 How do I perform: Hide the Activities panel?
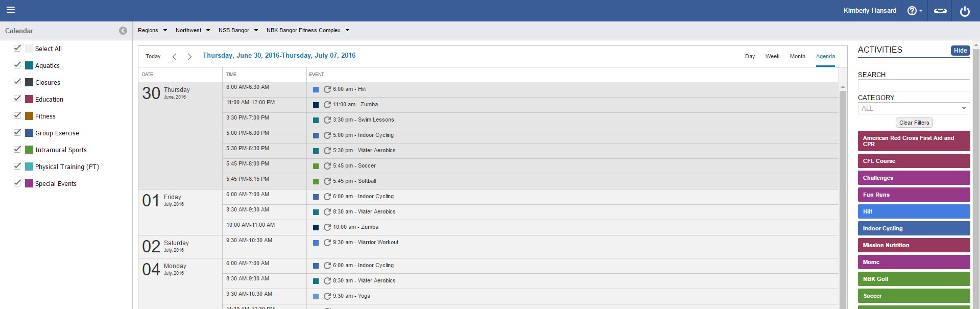[960, 51]
